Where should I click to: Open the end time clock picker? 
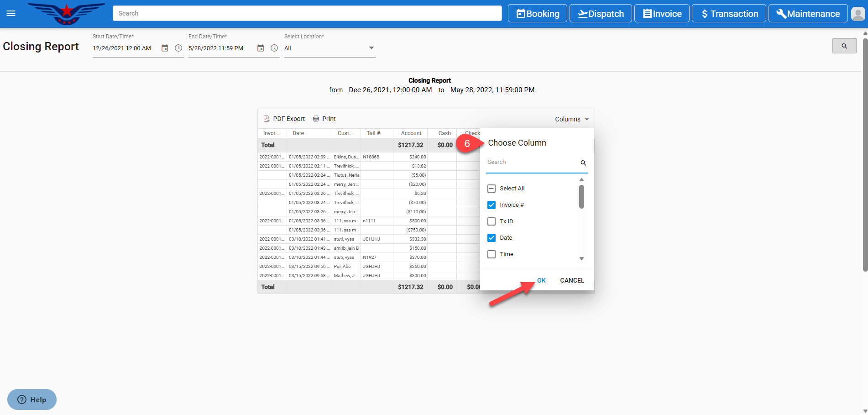pyautogui.click(x=274, y=48)
